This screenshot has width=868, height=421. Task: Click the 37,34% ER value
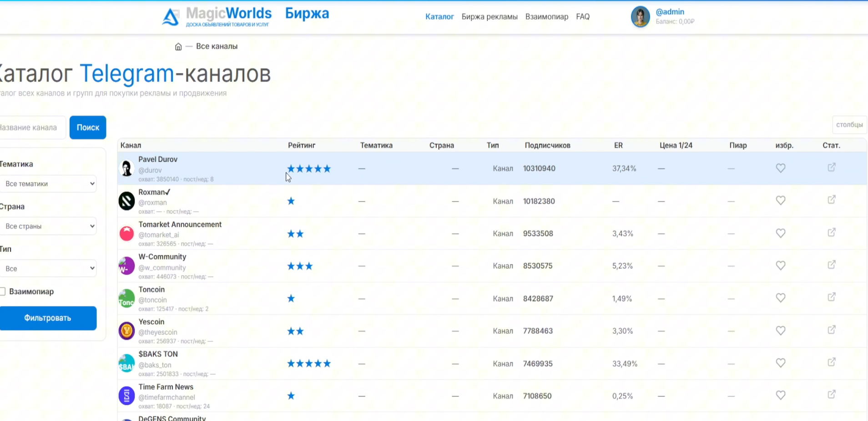(x=624, y=169)
